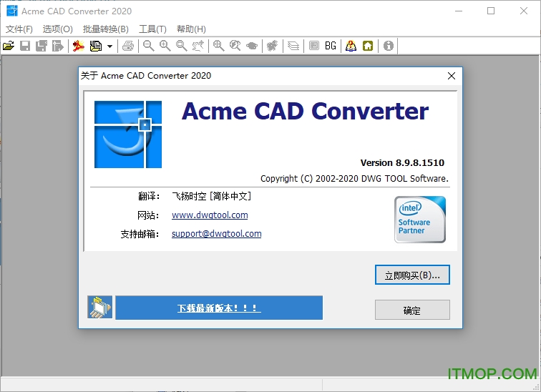The height and width of the screenshot is (392, 541).
Task: Click the Zoom Extents crosshair magnifier icon
Action: click(219, 46)
